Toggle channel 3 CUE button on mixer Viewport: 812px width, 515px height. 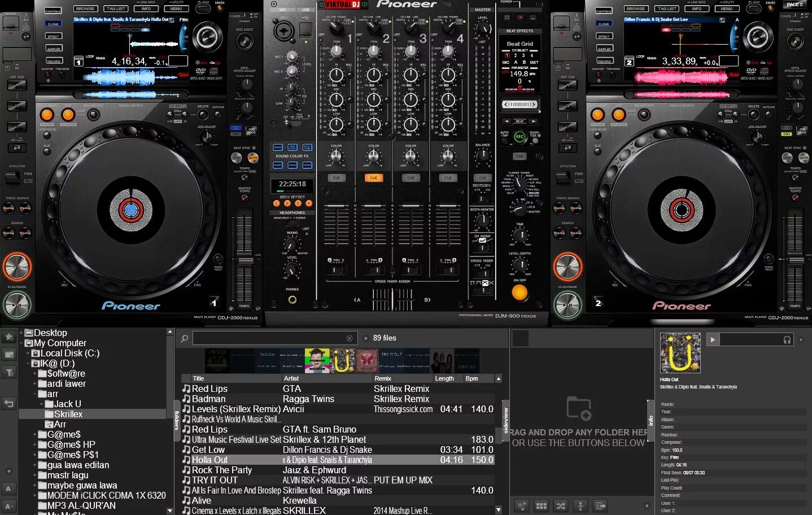click(411, 178)
